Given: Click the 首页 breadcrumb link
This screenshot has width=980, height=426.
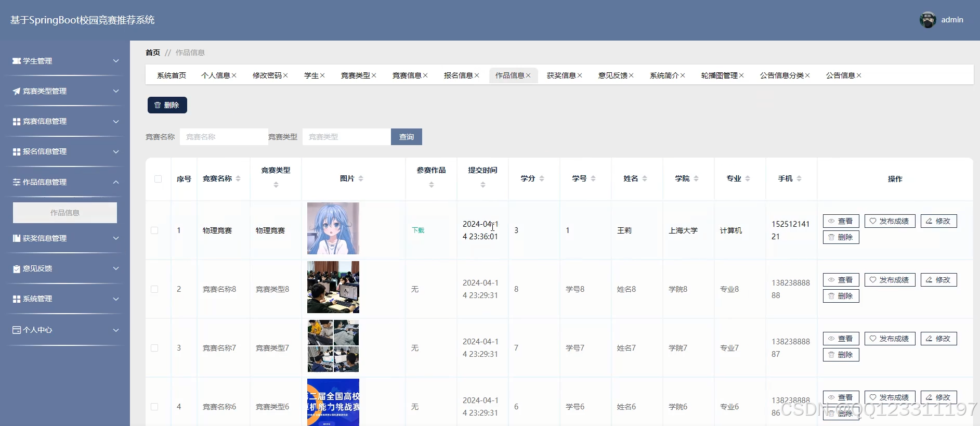Looking at the screenshot, I should pos(153,53).
